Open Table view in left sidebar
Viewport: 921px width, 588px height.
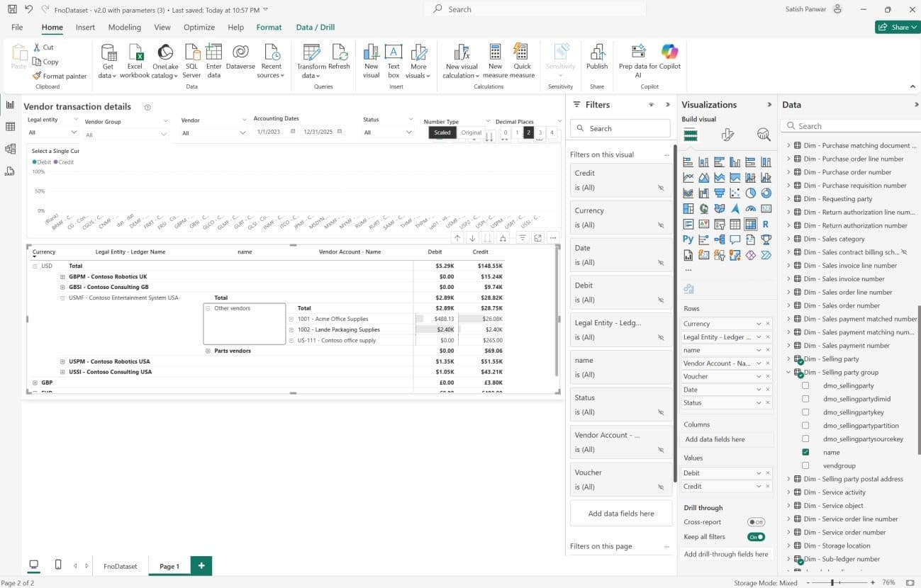tap(10, 127)
